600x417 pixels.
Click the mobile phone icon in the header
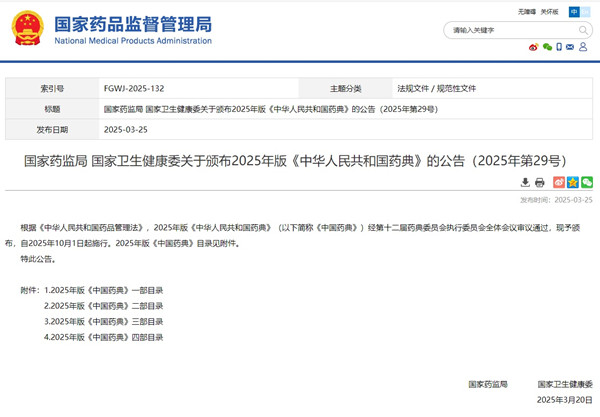(x=559, y=47)
